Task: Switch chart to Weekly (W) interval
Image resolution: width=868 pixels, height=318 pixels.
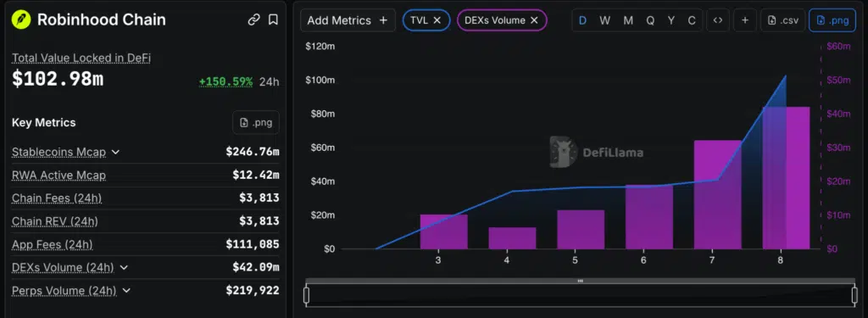Action: click(605, 20)
